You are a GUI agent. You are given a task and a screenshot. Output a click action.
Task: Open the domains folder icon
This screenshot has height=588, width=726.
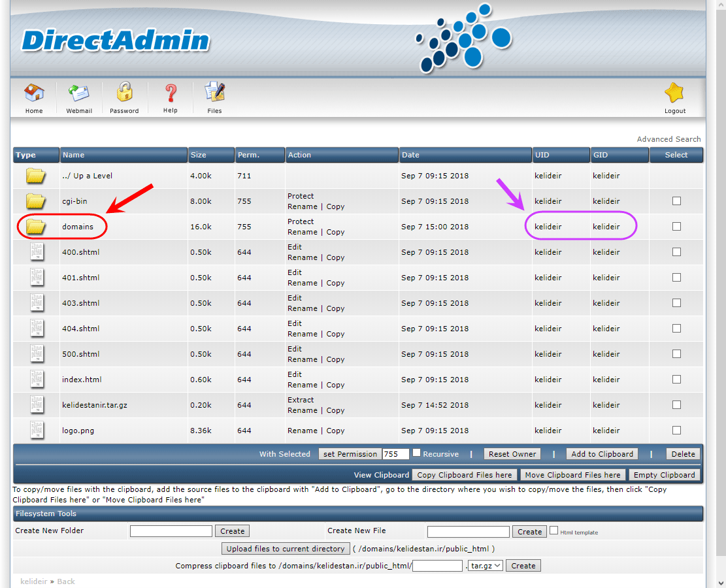click(36, 227)
